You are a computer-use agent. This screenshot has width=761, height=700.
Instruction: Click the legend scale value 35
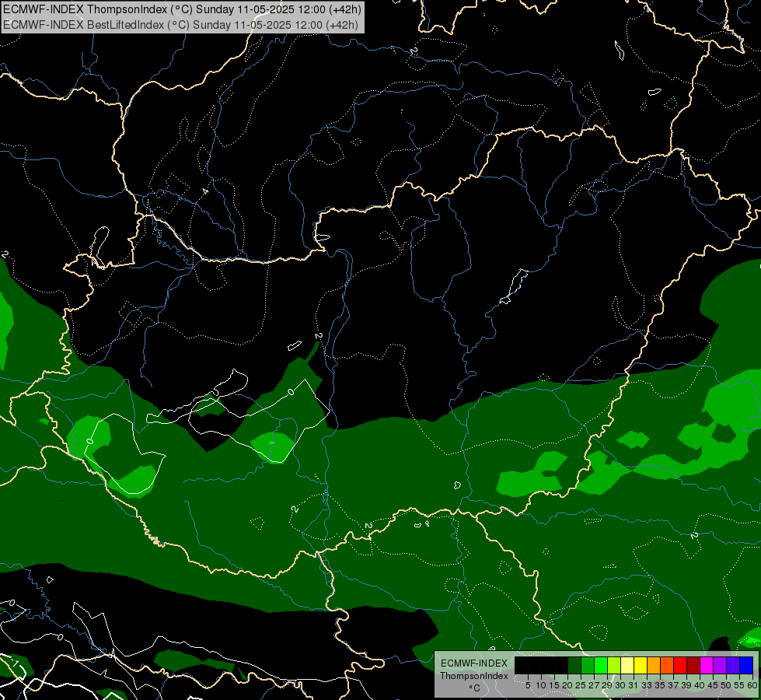[660, 685]
